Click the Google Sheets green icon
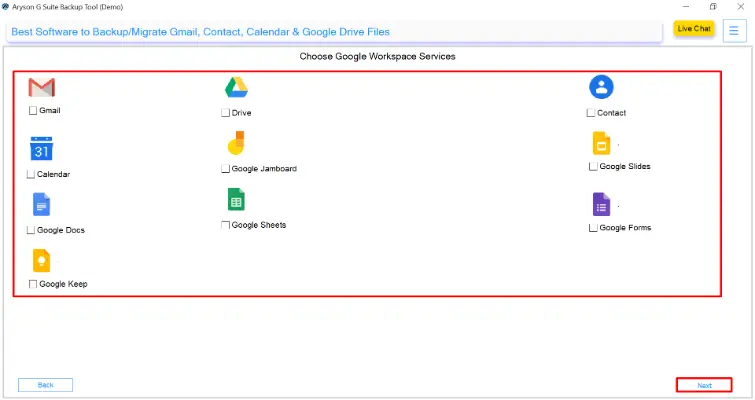The height and width of the screenshot is (400, 755). coord(236,200)
